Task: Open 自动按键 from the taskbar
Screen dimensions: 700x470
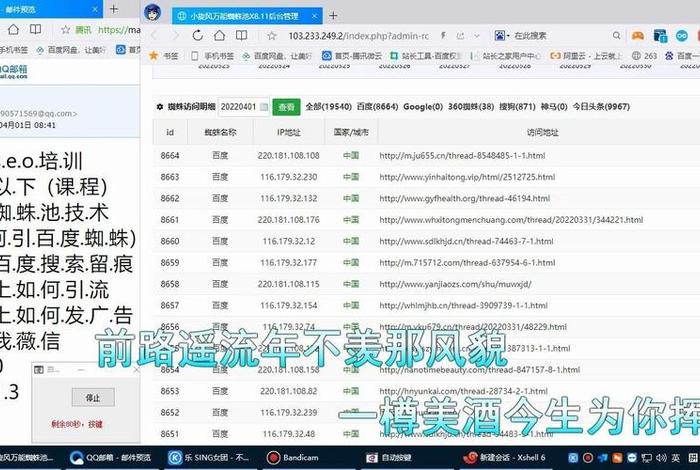Action: pyautogui.click(x=388, y=458)
